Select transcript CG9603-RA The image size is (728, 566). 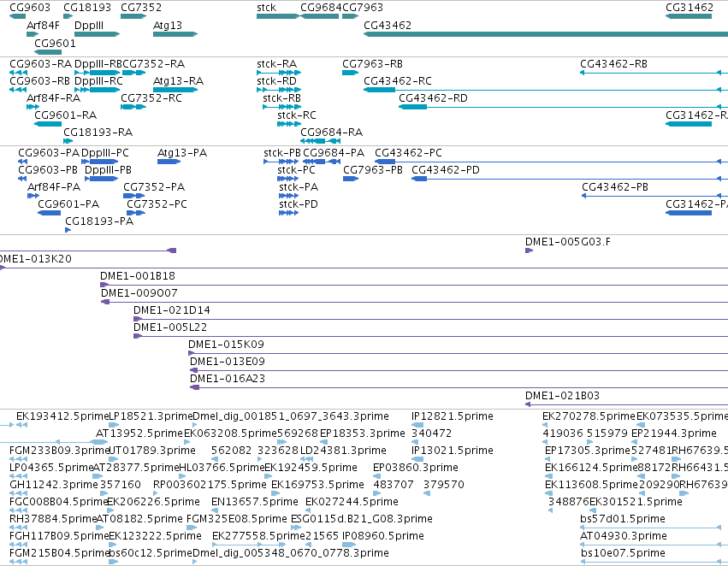pos(18,73)
